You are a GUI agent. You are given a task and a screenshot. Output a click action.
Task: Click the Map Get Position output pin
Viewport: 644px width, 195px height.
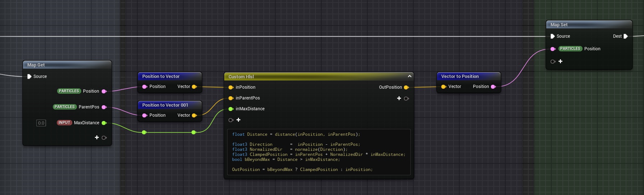click(x=104, y=91)
